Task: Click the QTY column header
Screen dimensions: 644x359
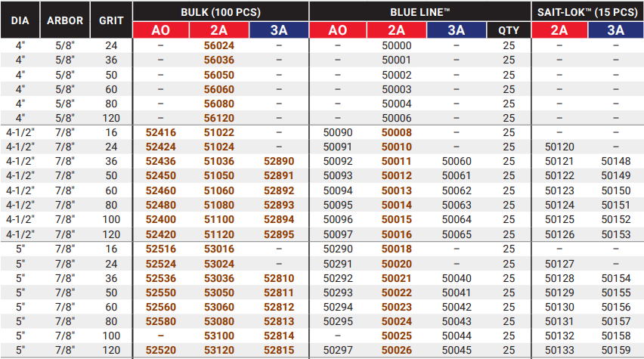Action: [508, 30]
